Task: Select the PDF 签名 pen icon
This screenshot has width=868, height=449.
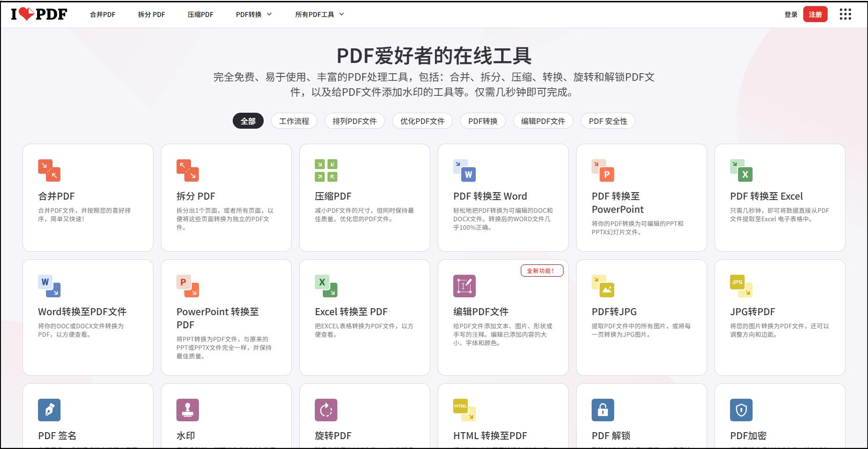Action: (49, 410)
